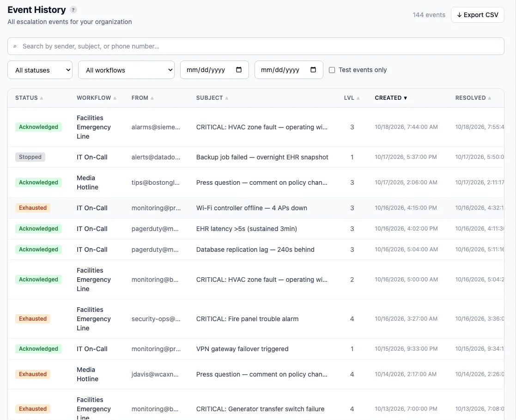
Task: Click the Workflow column sort arrow
Action: click(x=115, y=98)
